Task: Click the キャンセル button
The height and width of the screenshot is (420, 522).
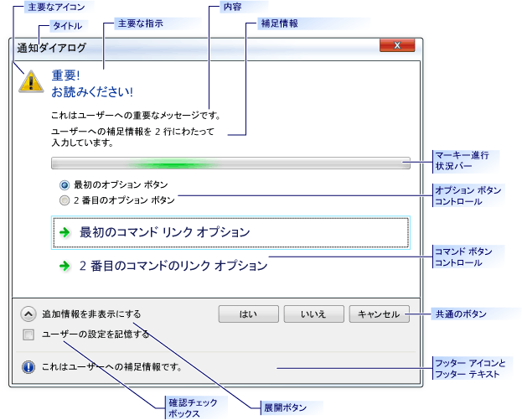Action: [379, 314]
